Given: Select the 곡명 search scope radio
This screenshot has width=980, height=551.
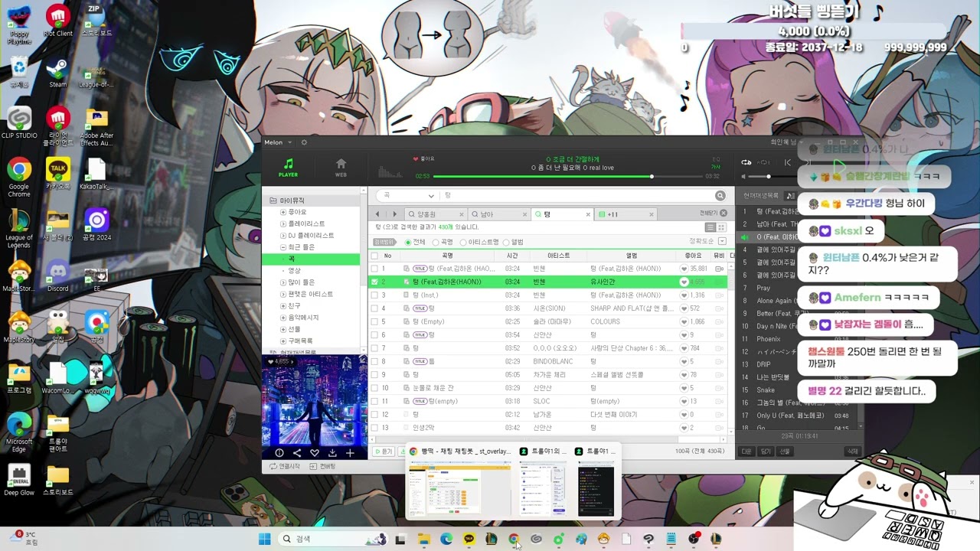Looking at the screenshot, I should [x=436, y=242].
